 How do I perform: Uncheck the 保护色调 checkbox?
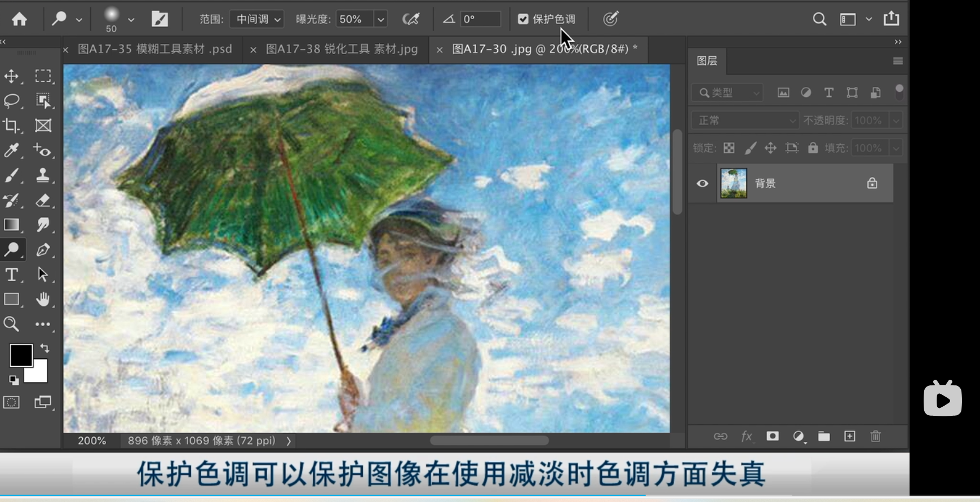pos(523,19)
